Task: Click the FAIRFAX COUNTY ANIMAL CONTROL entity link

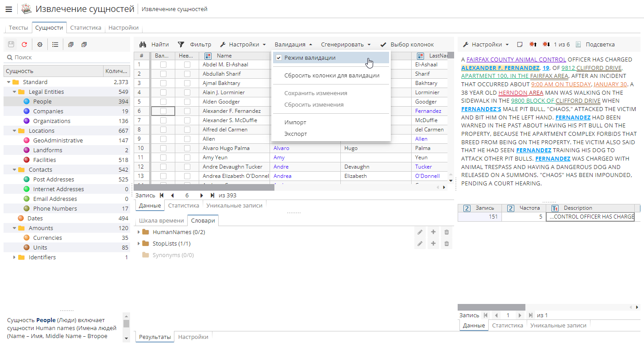Action: click(516, 60)
